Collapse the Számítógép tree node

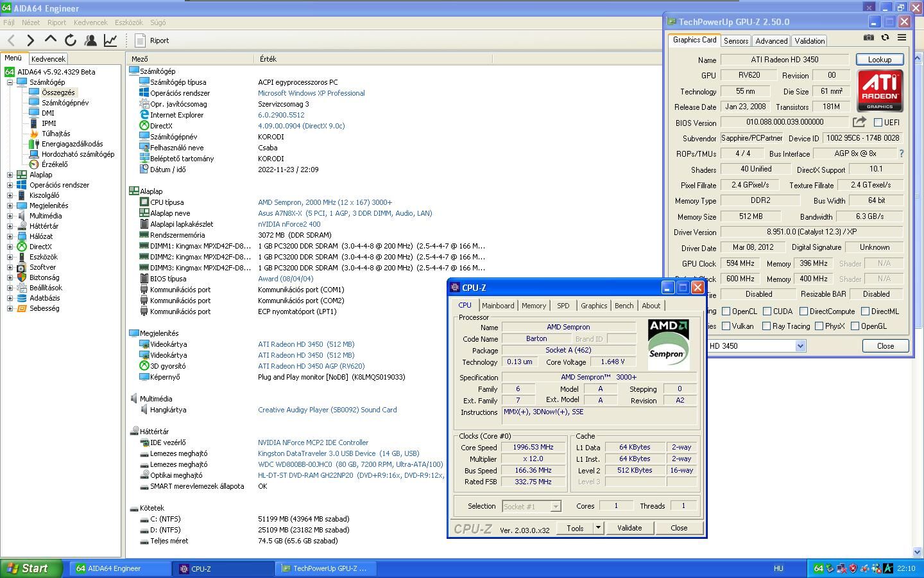pyautogui.click(x=10, y=82)
